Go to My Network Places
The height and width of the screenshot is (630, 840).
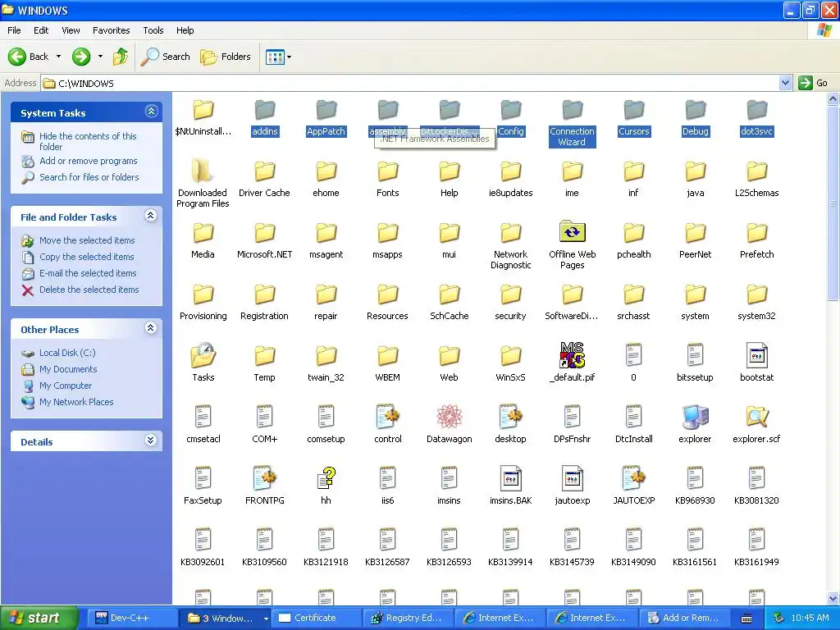click(x=76, y=402)
